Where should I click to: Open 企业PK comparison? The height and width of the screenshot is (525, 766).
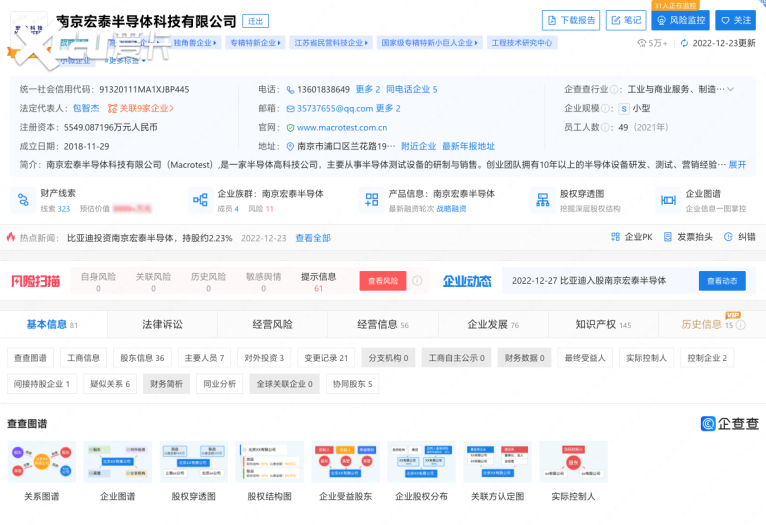pyautogui.click(x=632, y=237)
